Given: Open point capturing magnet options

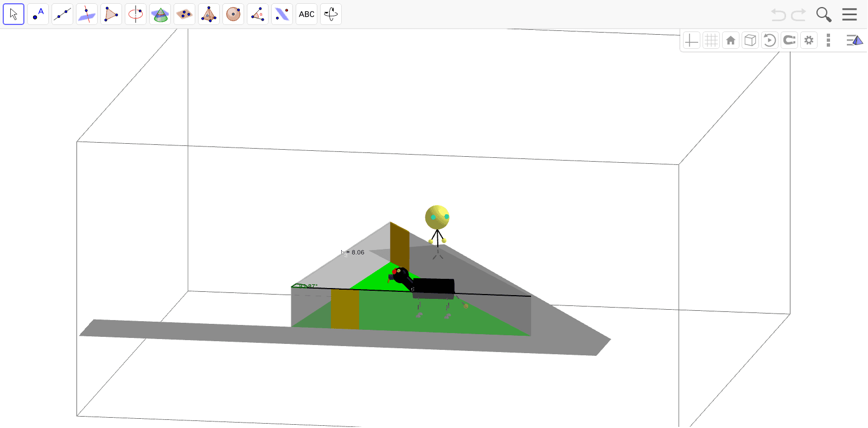Looking at the screenshot, I should pyautogui.click(x=789, y=40).
